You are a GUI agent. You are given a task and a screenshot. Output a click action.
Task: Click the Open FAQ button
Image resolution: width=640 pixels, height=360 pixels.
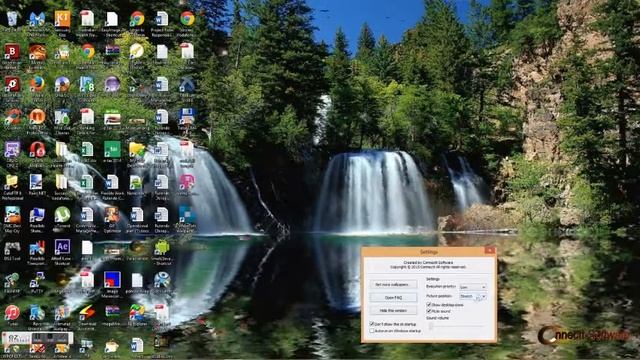coord(393,298)
